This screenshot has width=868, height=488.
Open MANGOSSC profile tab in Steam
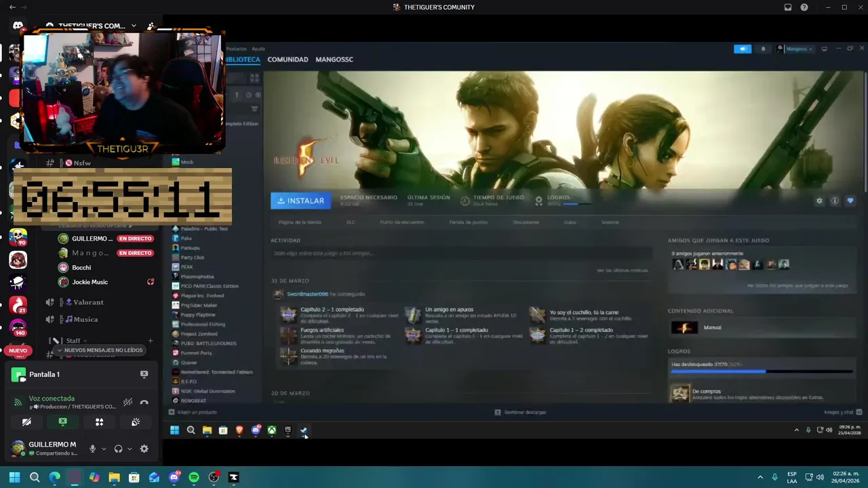[334, 60]
